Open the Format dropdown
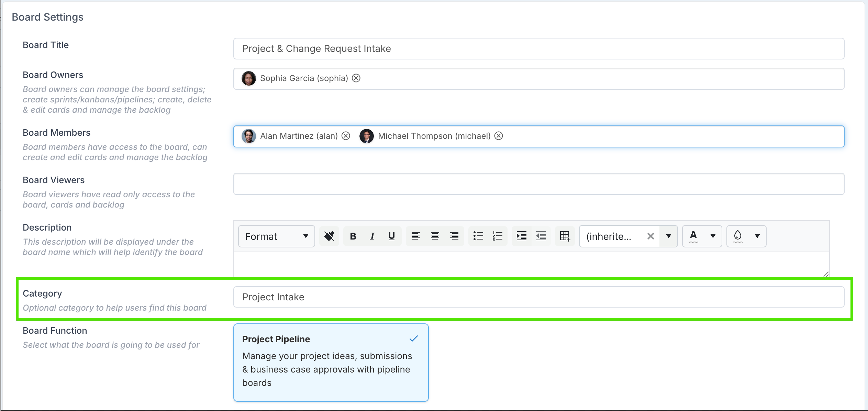Screen dimensions: 868x411 coord(276,236)
